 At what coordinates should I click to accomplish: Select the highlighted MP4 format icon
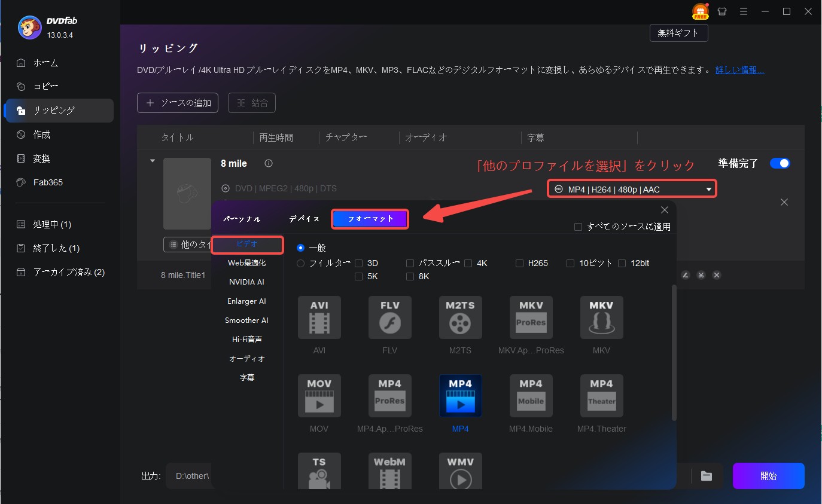click(461, 396)
